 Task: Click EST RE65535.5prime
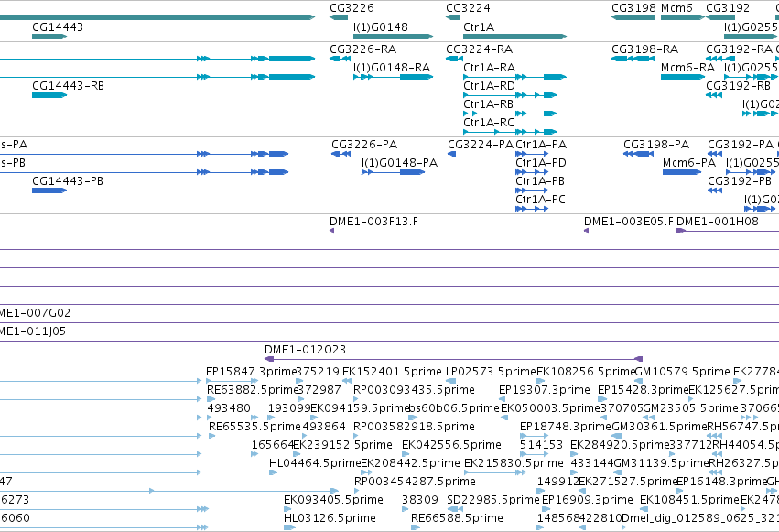pos(212,436)
